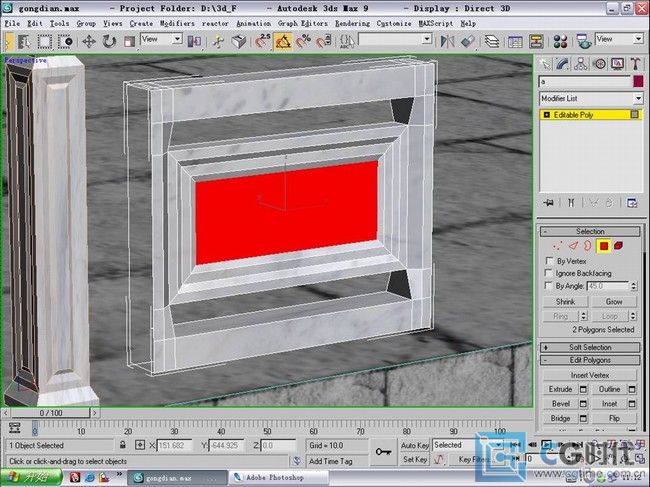Toggle Show End Result icon

coord(571,203)
